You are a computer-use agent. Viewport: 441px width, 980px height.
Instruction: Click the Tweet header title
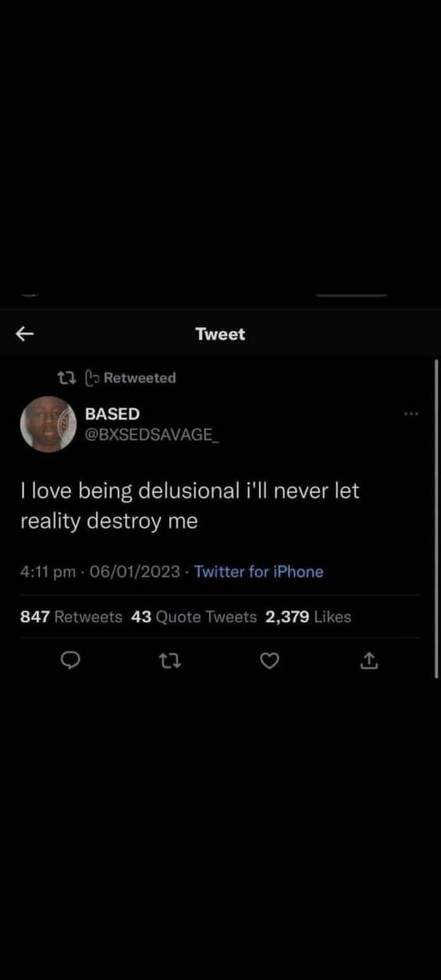click(220, 334)
